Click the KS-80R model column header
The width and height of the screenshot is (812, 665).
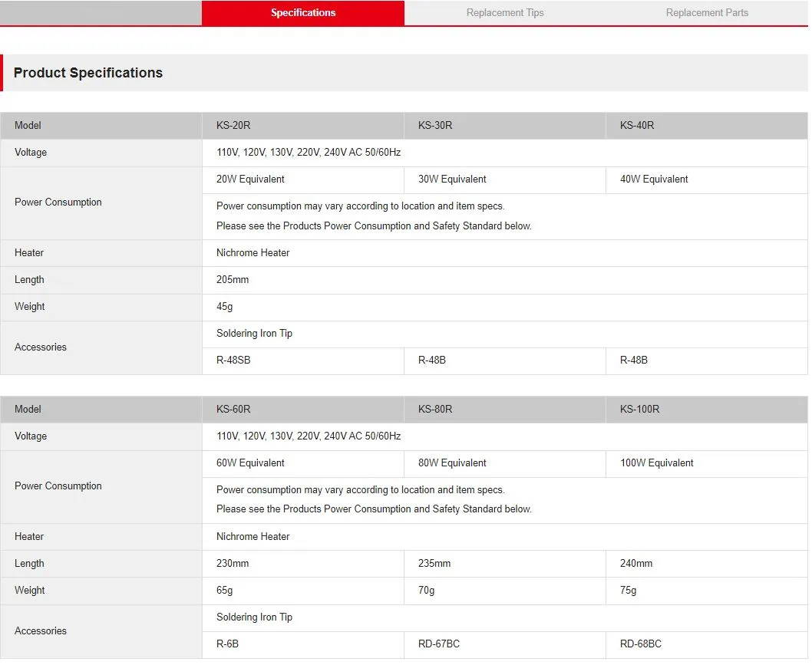coord(435,409)
